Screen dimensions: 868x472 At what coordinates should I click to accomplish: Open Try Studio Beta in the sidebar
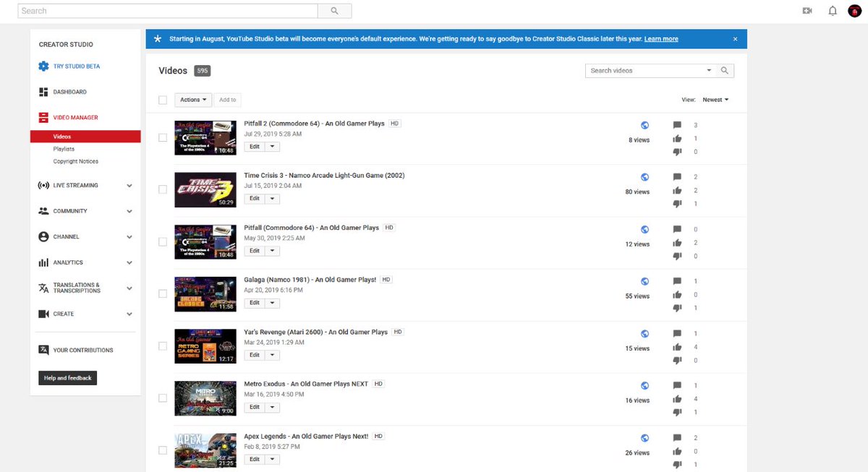pyautogui.click(x=77, y=66)
